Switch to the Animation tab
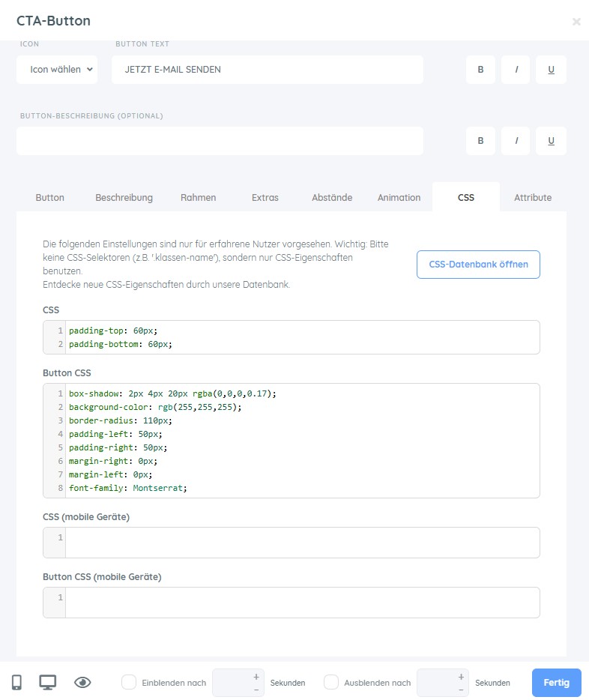The height and width of the screenshot is (700, 589). coord(399,197)
